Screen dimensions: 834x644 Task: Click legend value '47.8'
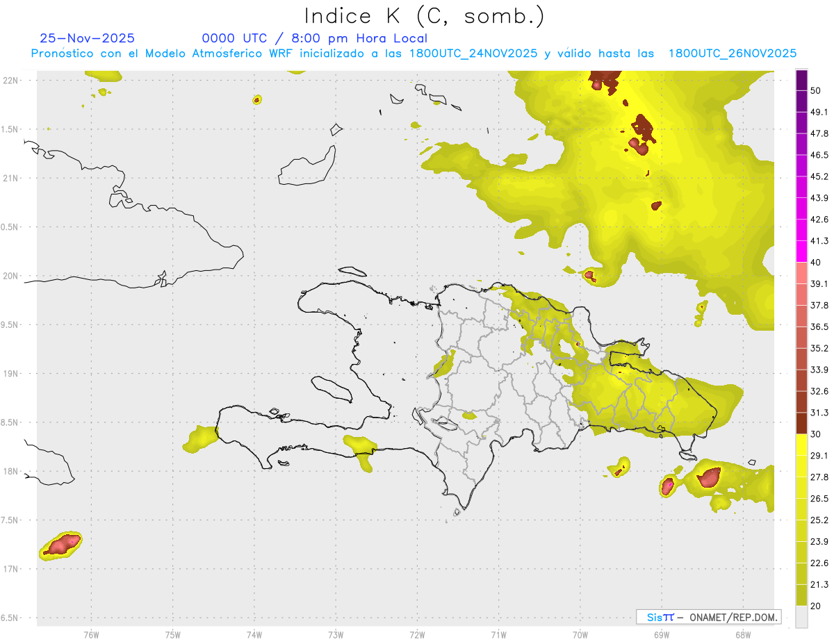(x=819, y=133)
